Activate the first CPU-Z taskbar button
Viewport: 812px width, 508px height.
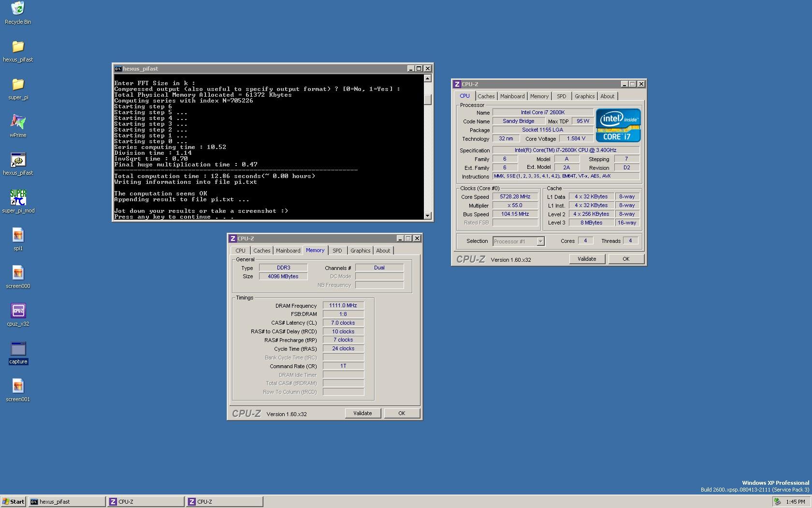click(x=146, y=502)
